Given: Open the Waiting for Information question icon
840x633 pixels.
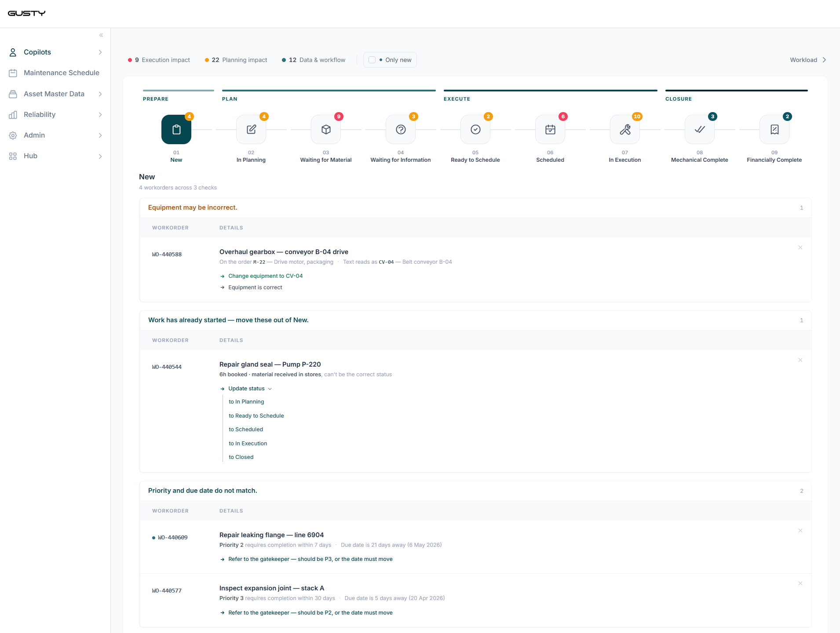Looking at the screenshot, I should pyautogui.click(x=401, y=129).
